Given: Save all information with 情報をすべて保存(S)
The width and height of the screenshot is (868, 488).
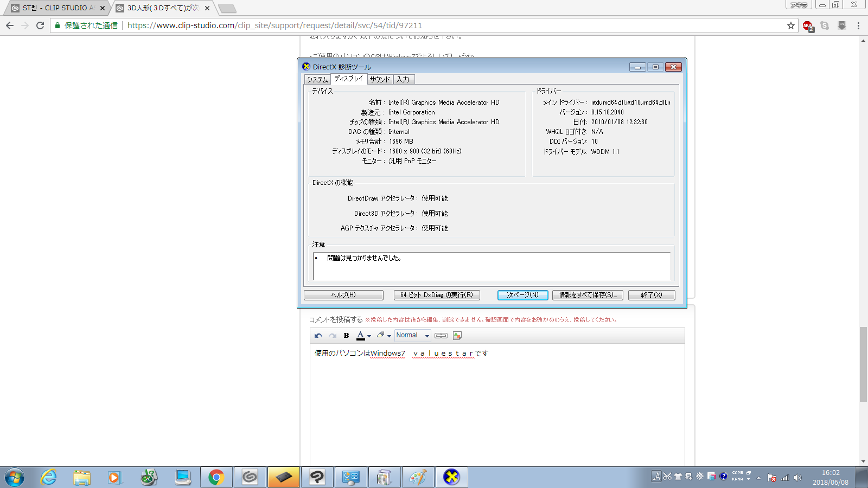Looking at the screenshot, I should pos(588,295).
